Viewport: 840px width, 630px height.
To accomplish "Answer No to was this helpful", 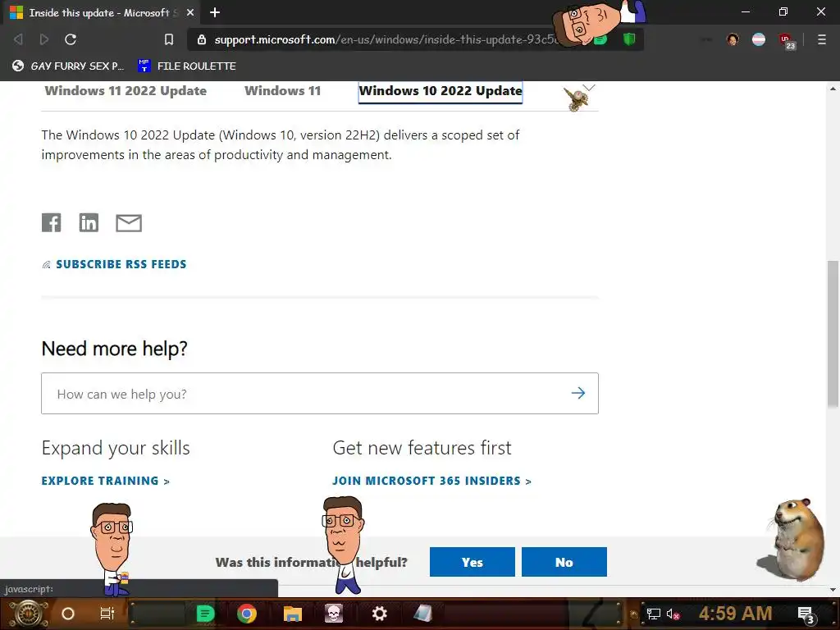I will [x=564, y=562].
